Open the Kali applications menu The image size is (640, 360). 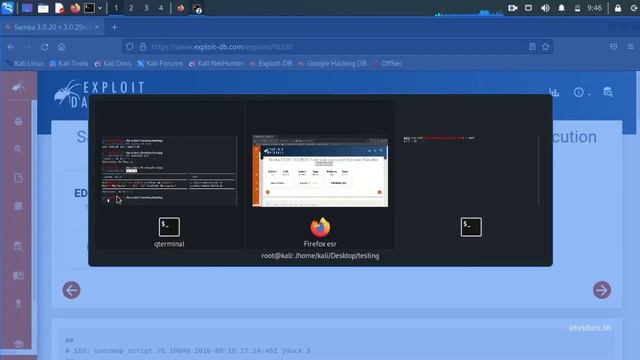tap(7, 8)
